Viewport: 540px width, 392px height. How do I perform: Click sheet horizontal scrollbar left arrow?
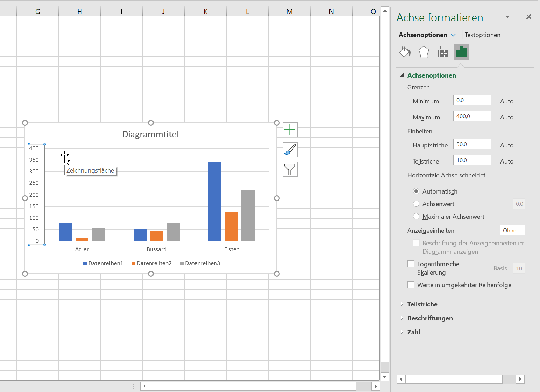pos(144,386)
